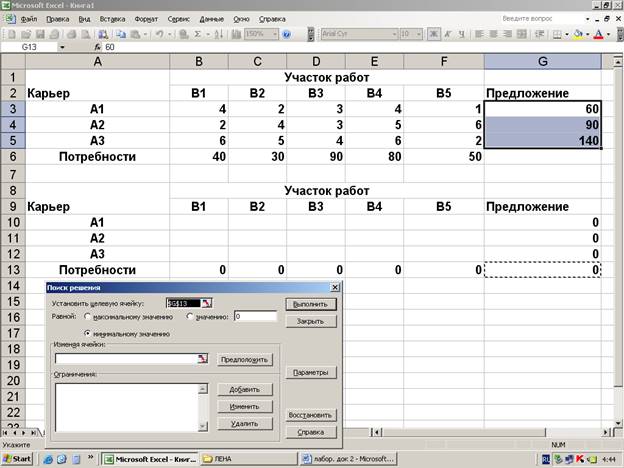
Task: Click the Добавить constraint button
Action: [x=245, y=390]
